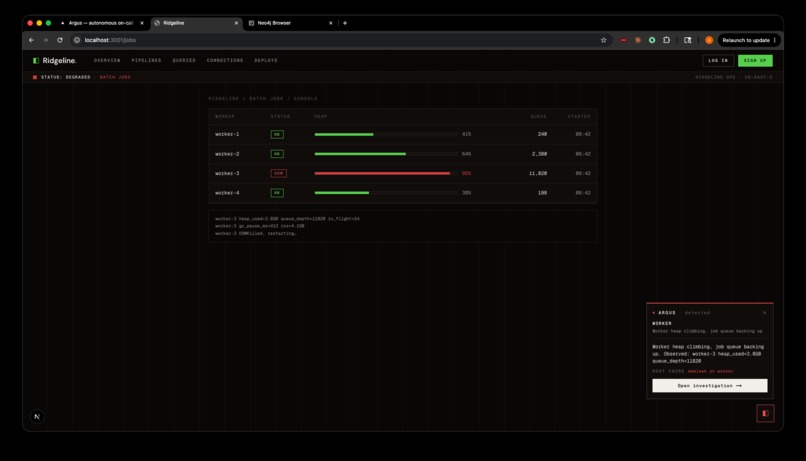Click the queue value 2,380
This screenshot has width=806, height=461.
(x=539, y=154)
